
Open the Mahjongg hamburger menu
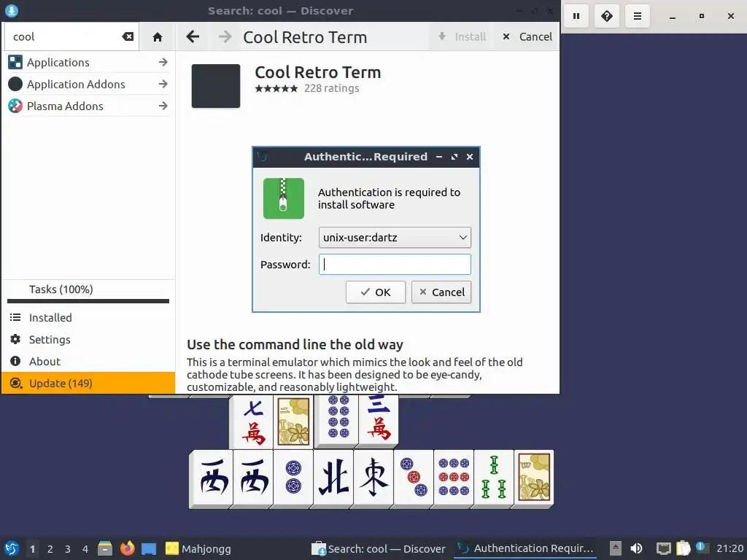(638, 16)
